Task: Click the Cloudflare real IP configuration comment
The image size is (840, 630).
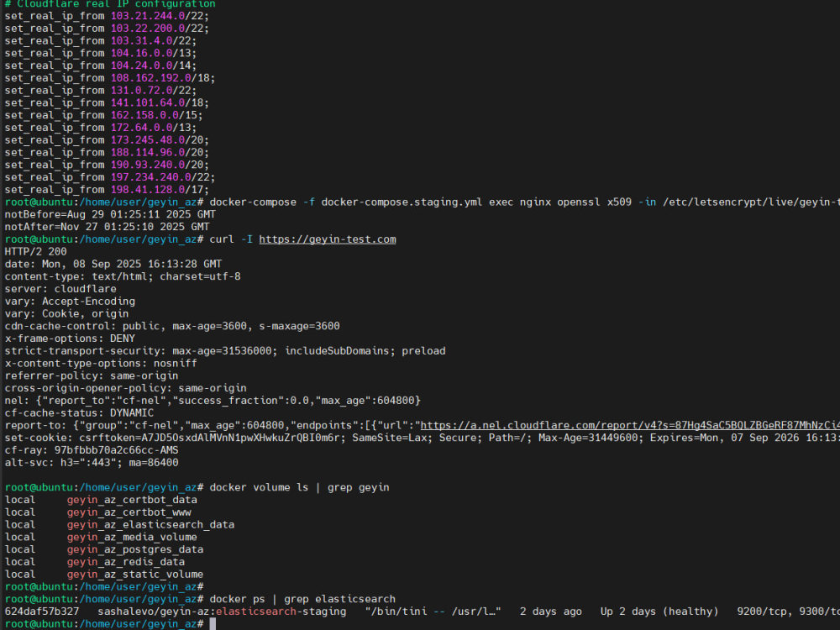Action: point(110,3)
